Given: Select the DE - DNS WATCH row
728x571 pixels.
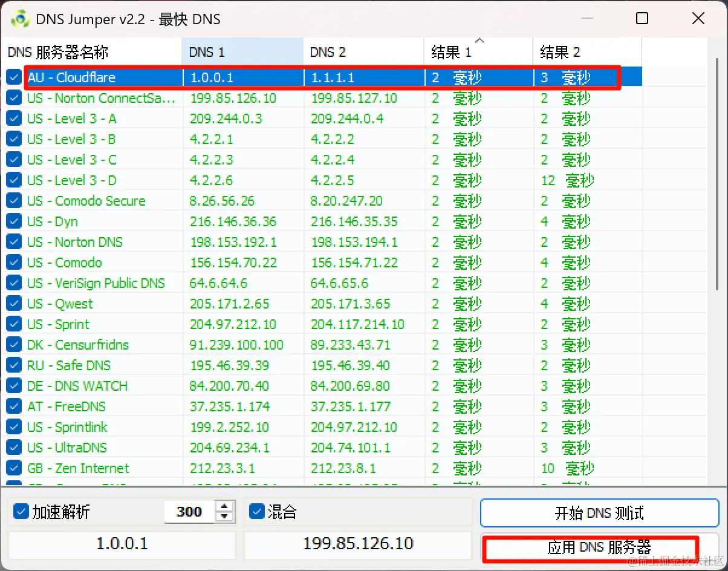Looking at the screenshot, I should (x=354, y=386).
